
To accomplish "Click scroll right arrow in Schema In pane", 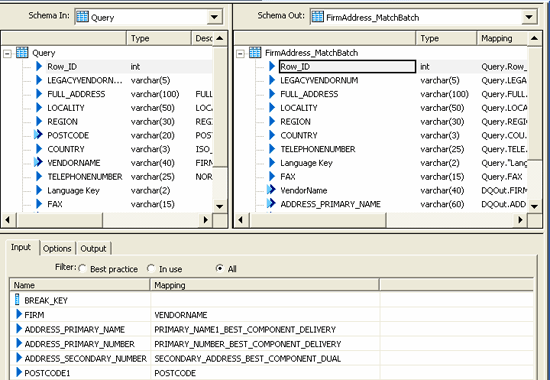I will pos(206,220).
